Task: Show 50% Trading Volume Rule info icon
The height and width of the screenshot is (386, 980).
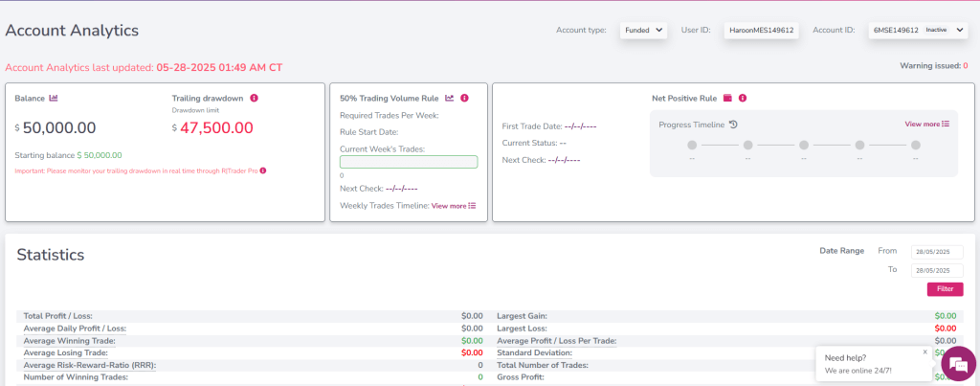Action: 464,99
